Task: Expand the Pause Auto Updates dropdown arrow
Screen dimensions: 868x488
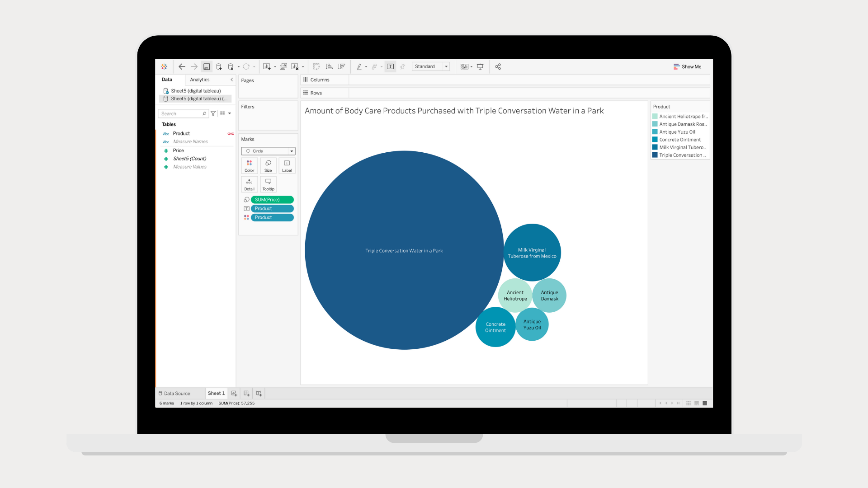Action: point(239,67)
